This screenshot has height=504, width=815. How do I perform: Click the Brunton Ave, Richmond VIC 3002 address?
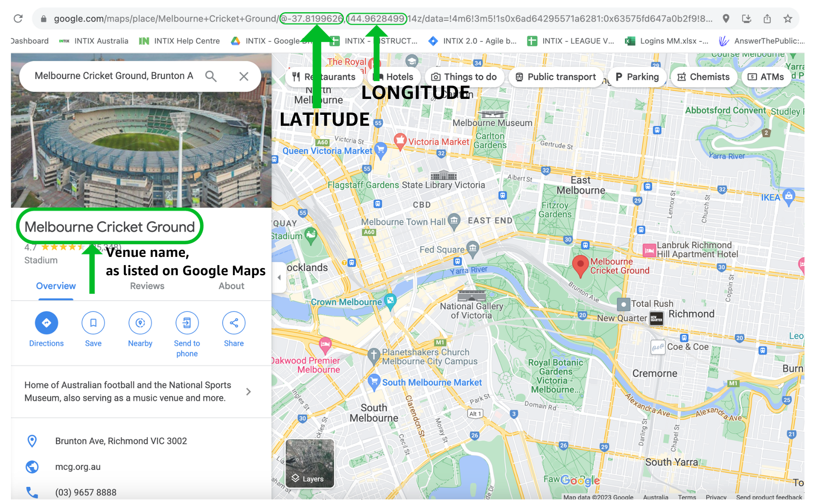point(121,441)
